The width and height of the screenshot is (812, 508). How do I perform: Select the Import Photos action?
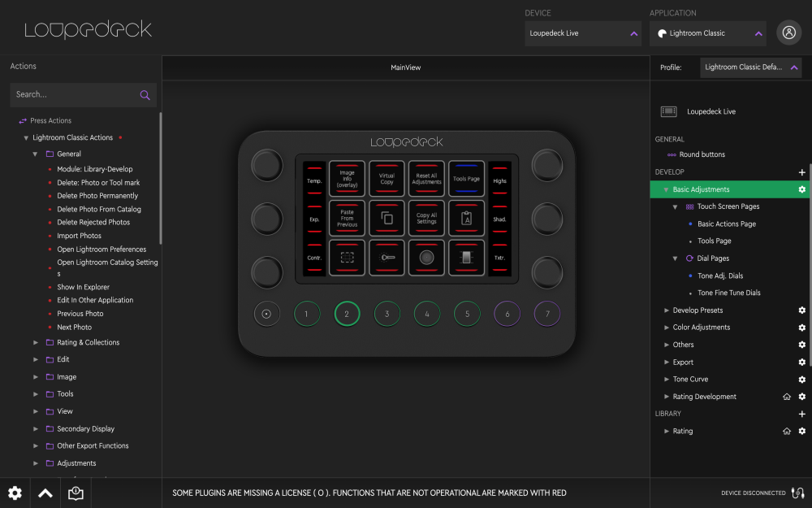(80, 236)
